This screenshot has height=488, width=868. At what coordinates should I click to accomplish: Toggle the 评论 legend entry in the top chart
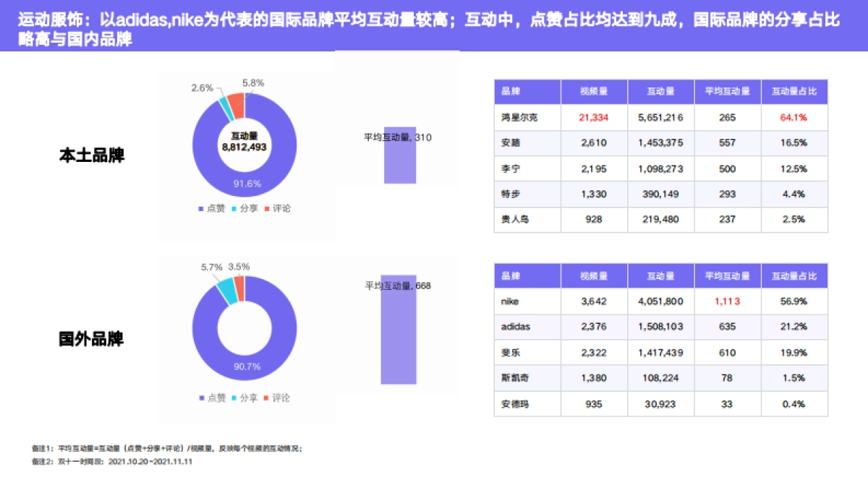coord(268,208)
